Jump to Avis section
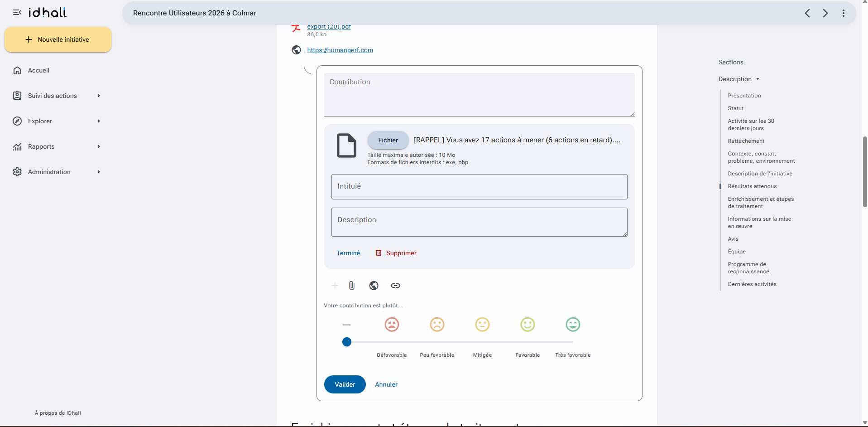Viewport: 868px width, 427px height. (733, 239)
